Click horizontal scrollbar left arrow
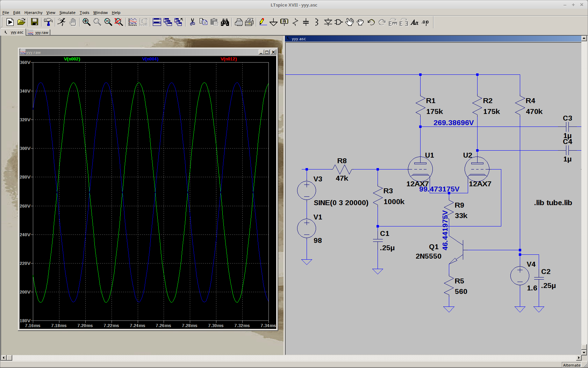Image resolution: width=588 pixels, height=368 pixels. click(x=4, y=358)
